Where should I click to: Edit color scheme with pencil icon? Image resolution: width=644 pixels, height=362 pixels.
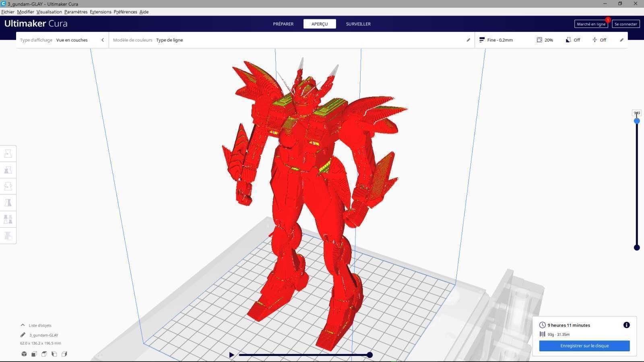[x=468, y=40]
